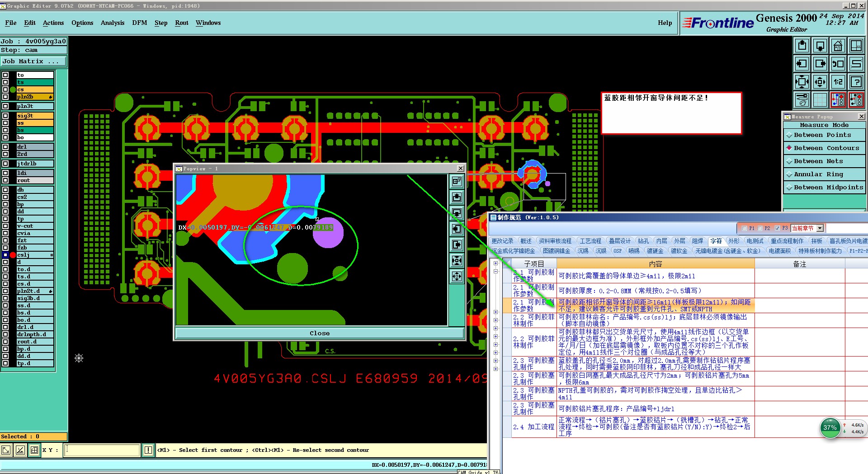Image resolution: width=868 pixels, height=474 pixels.
Task: Select Between Contours measure mode
Action: (x=824, y=148)
